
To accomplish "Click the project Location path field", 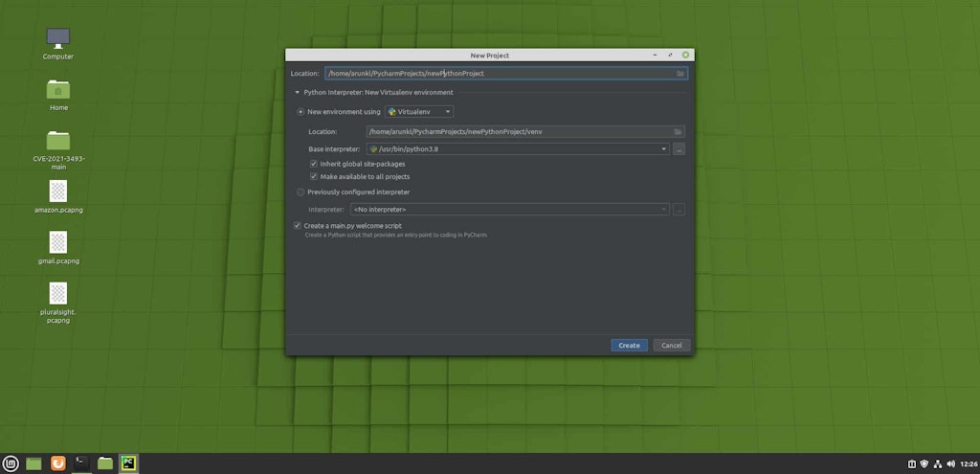I will [x=506, y=74].
